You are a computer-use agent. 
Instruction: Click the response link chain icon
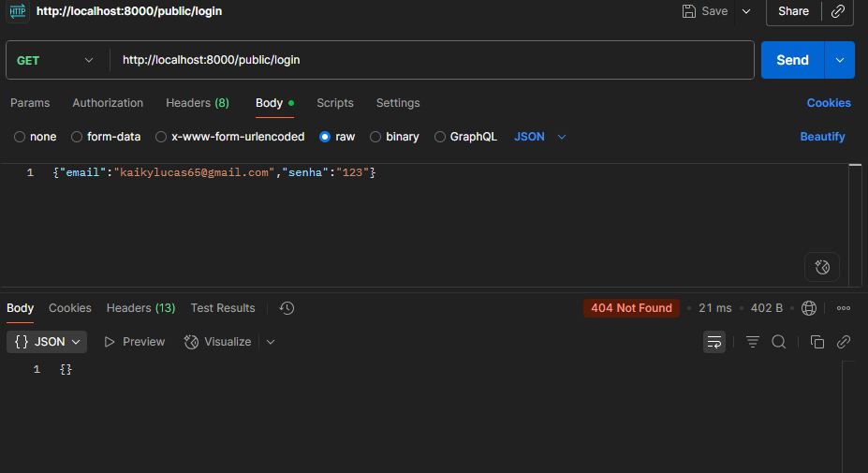click(843, 342)
